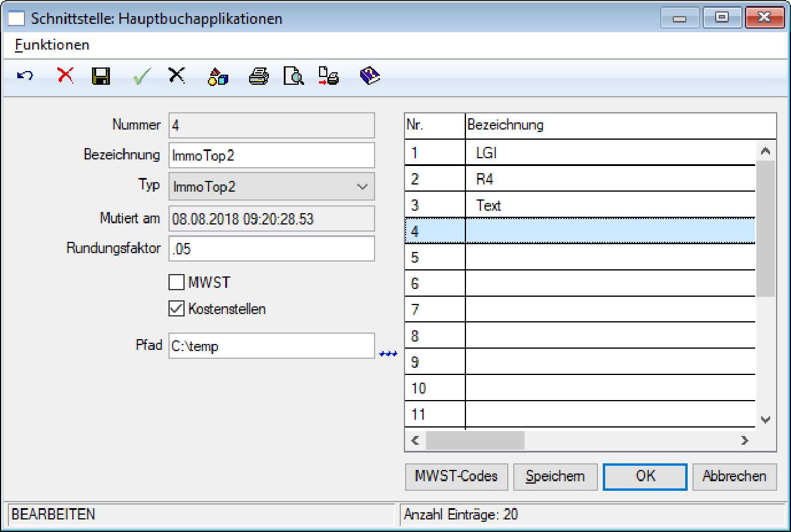791x532 pixels.
Task: Maximize the Schnittstelle window
Action: tap(722, 19)
